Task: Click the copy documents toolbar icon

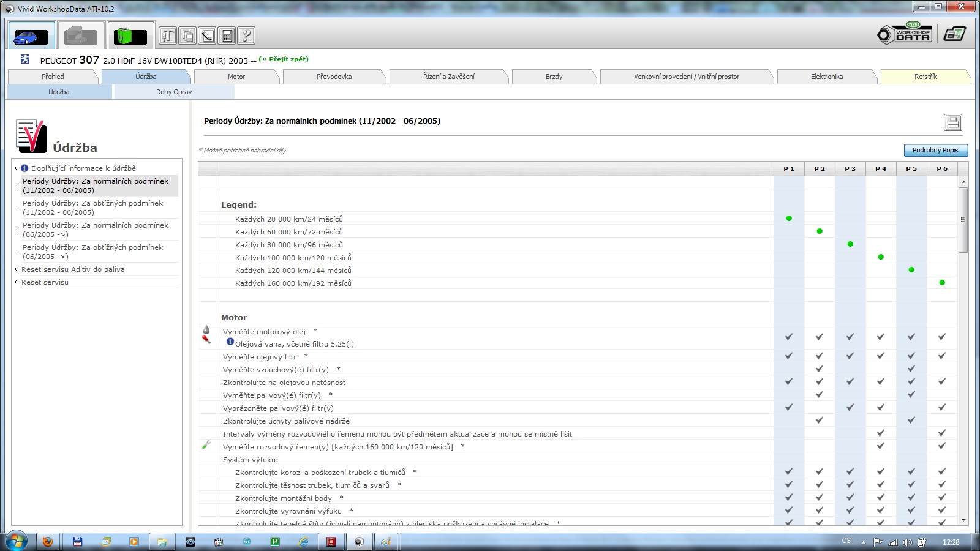Action: (187, 36)
